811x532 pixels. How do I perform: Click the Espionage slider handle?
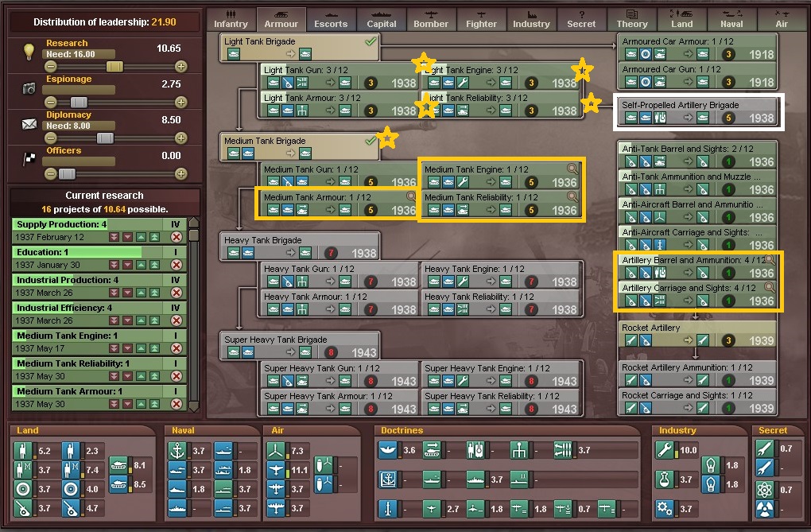(80, 102)
